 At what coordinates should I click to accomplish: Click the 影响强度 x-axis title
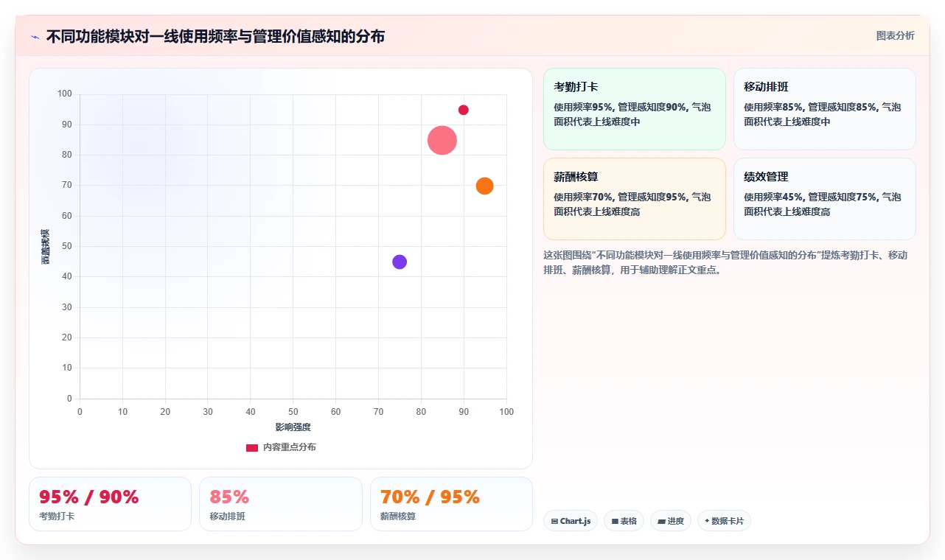pyautogui.click(x=293, y=427)
